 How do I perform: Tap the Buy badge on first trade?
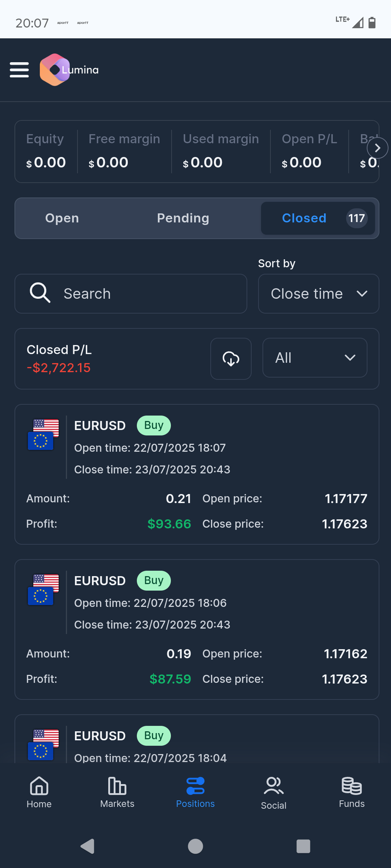(154, 425)
